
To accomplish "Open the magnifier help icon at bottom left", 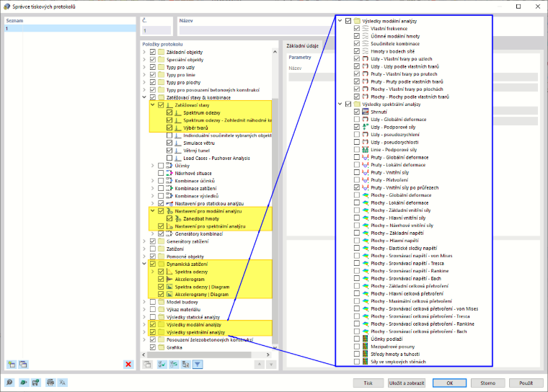I will coord(9,382).
